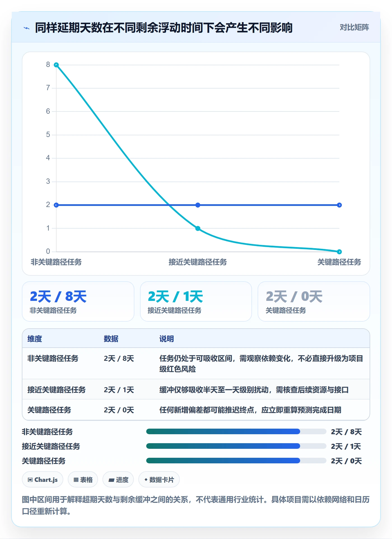Screen dimensions: 392x539
Task: Click the 数据卡片 tag chip
Action: coord(159,480)
